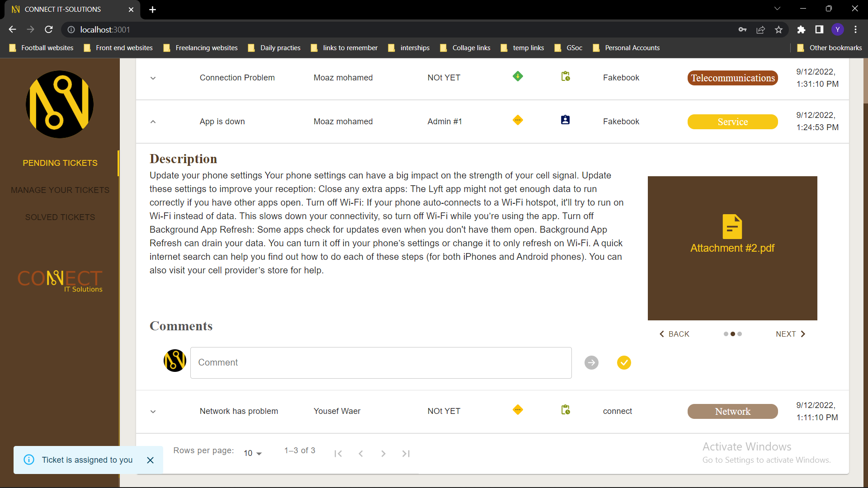Open Manage Your Tickets tab

[60, 190]
